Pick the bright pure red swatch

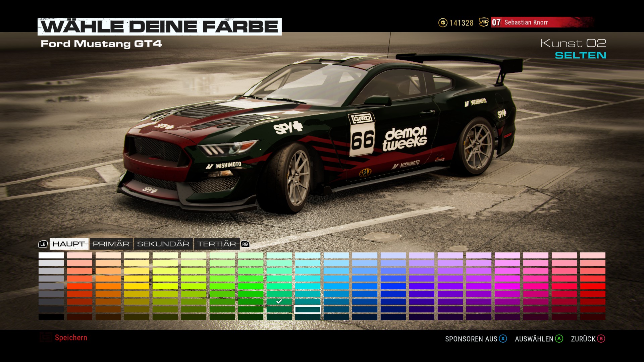coord(593,286)
